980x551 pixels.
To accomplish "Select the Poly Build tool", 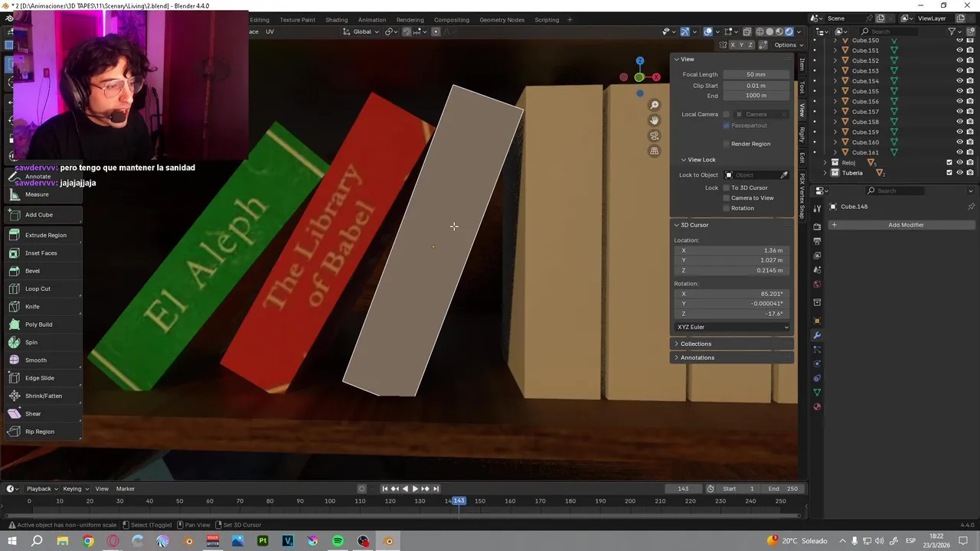I will click(42, 324).
